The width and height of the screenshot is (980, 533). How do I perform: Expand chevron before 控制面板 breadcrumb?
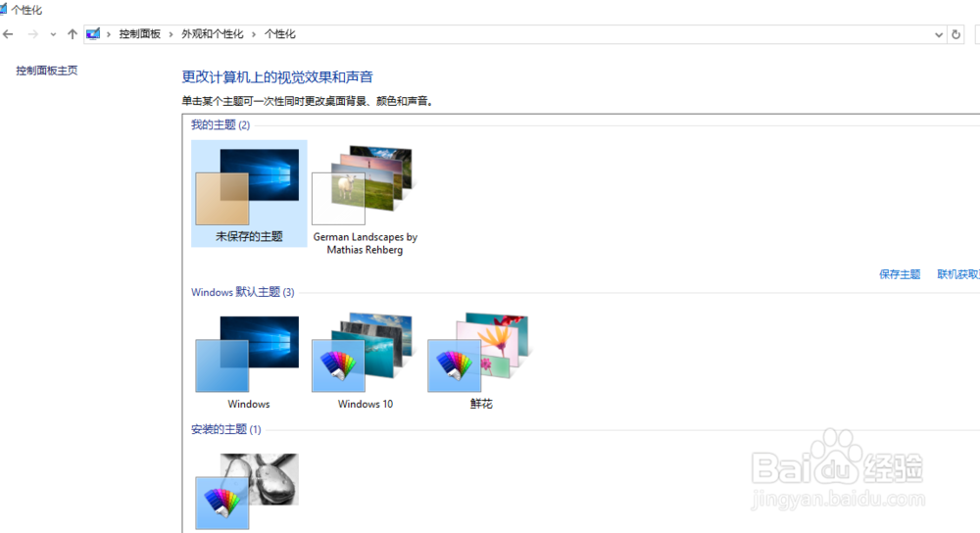click(x=109, y=34)
